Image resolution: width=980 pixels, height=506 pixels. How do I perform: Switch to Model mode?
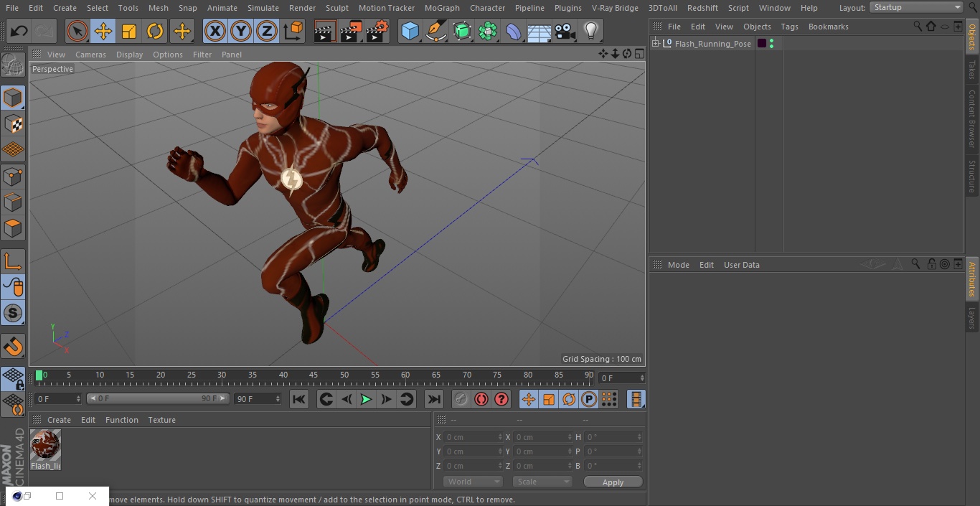13,98
